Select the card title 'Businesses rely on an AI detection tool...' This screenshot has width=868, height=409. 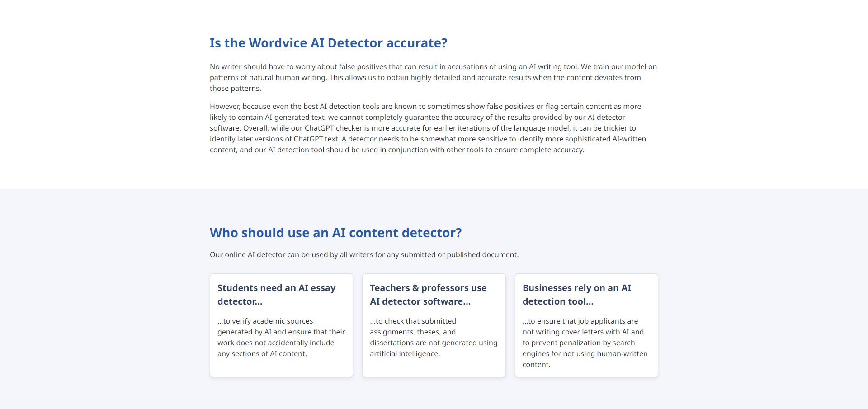(577, 295)
